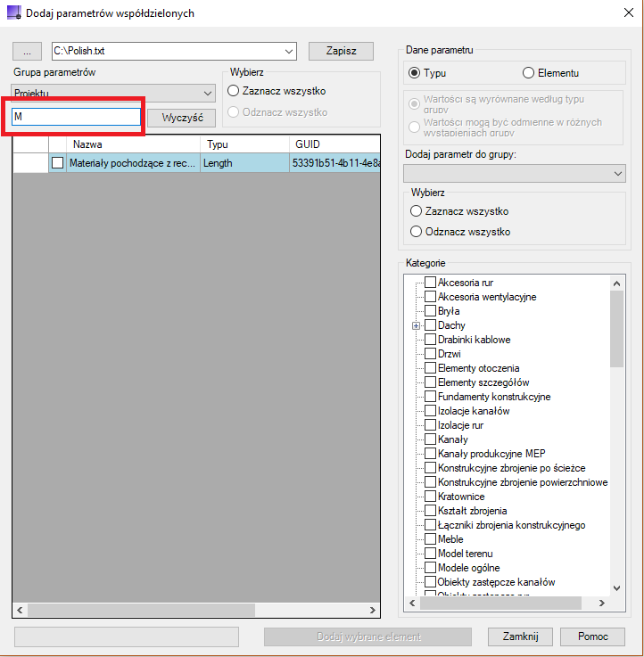This screenshot has width=644, height=657.
Task: Click the Zapisz button
Action: click(341, 51)
